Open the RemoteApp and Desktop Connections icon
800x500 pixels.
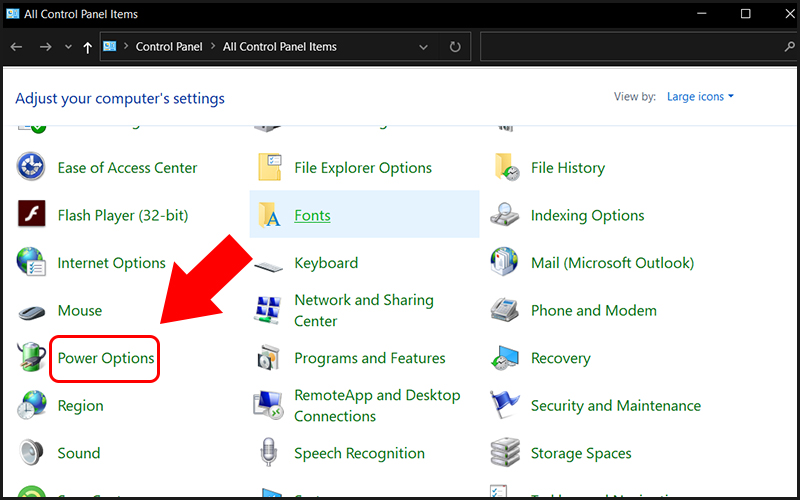tap(268, 405)
